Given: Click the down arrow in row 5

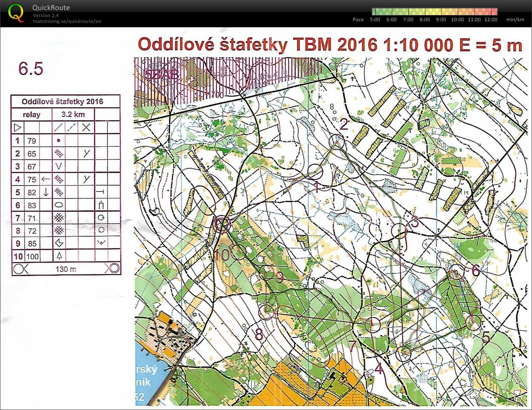Looking at the screenshot, I should click(x=46, y=192).
